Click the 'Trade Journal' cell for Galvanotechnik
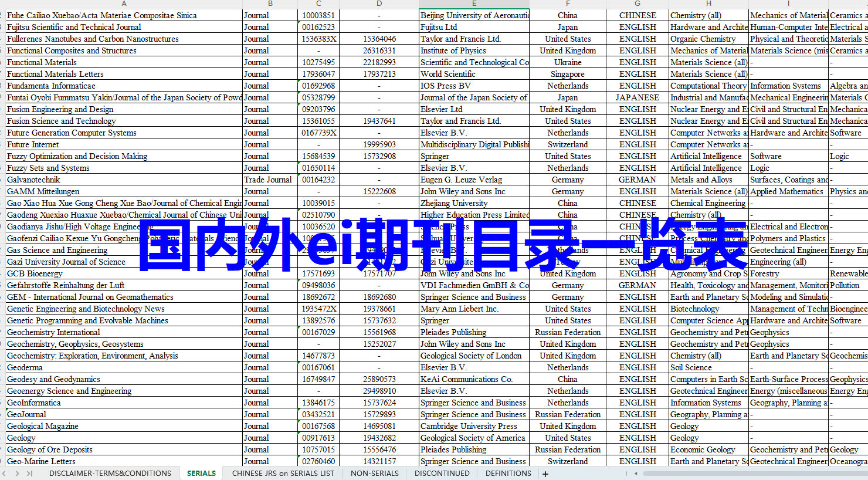The image size is (868, 480). 270,180
